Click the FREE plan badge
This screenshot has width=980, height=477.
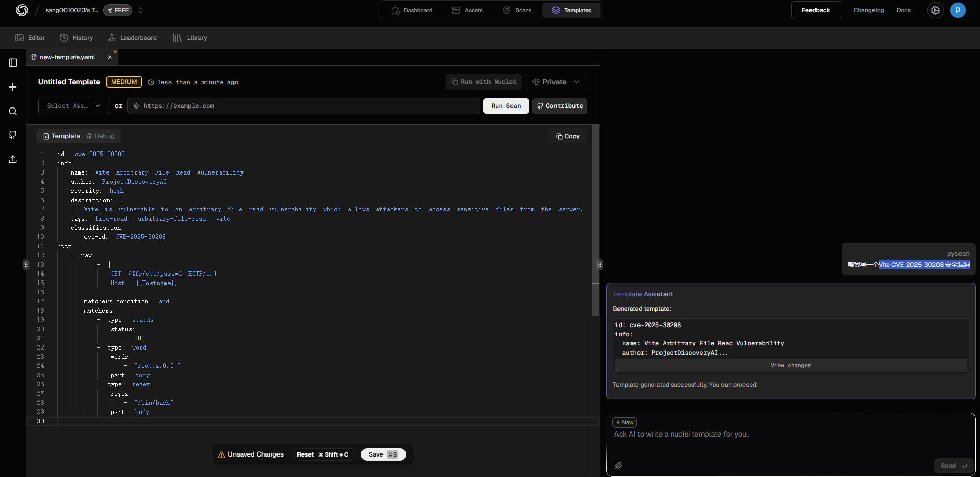(118, 10)
